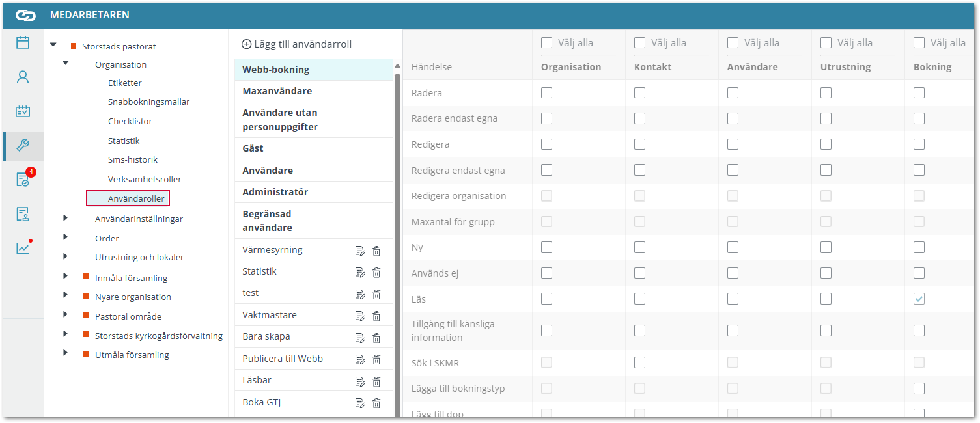
Task: Open the calendar icon in left sidebar
Action: 23,43
